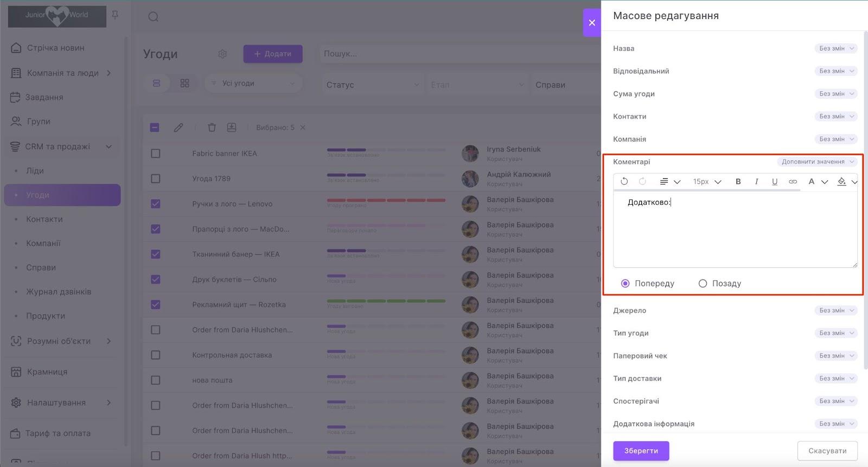
Task: Click the trash delete icon for selected deals
Action: (212, 128)
